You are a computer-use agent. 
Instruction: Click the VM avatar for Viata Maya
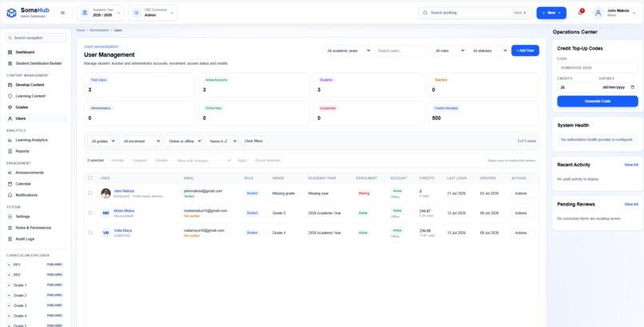(x=106, y=233)
